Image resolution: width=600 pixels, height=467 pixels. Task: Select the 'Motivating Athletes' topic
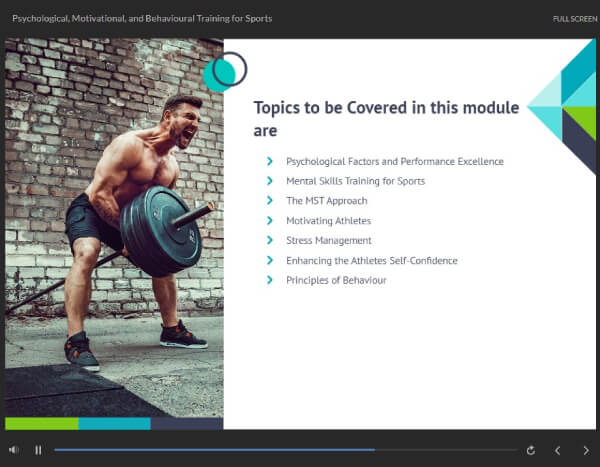point(328,221)
